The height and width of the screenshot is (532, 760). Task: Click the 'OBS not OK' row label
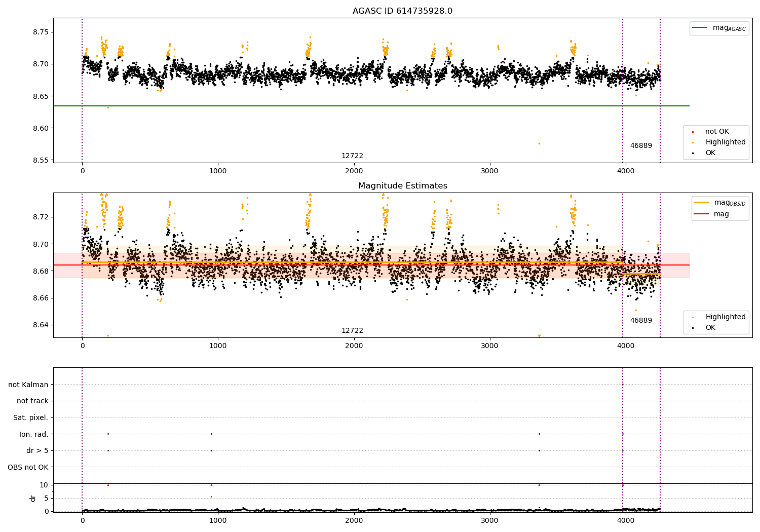(x=28, y=467)
